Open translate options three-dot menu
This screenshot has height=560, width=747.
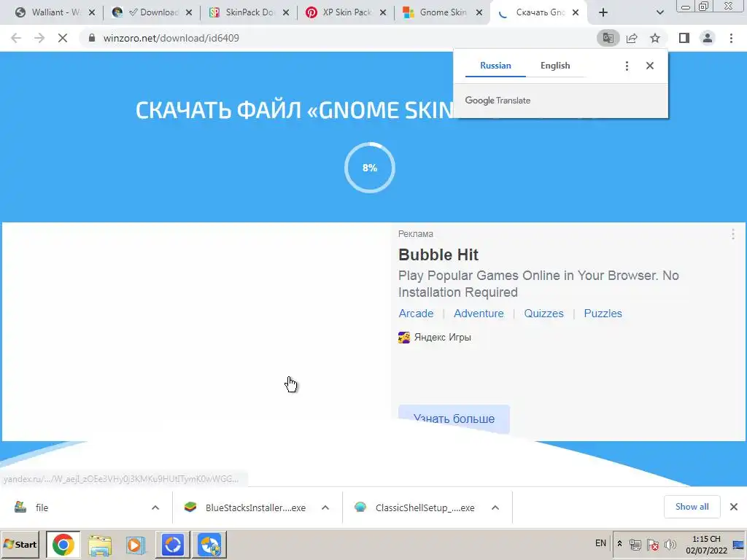coord(627,66)
